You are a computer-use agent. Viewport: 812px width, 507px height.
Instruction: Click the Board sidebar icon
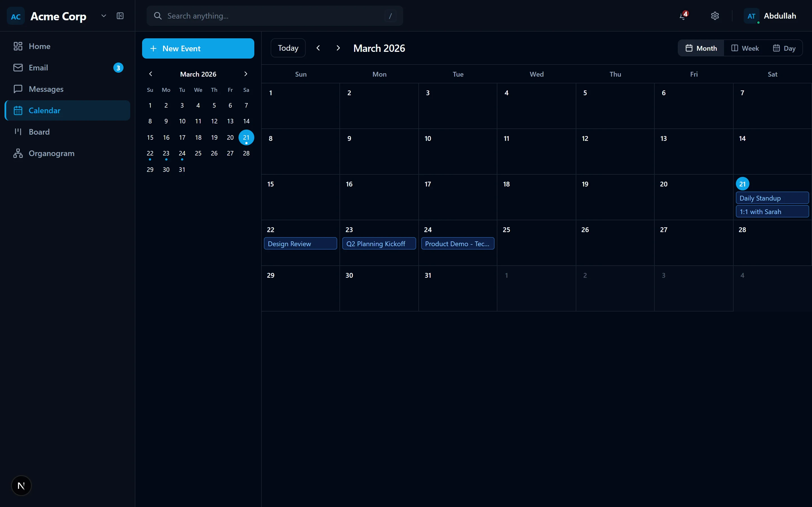(18, 132)
